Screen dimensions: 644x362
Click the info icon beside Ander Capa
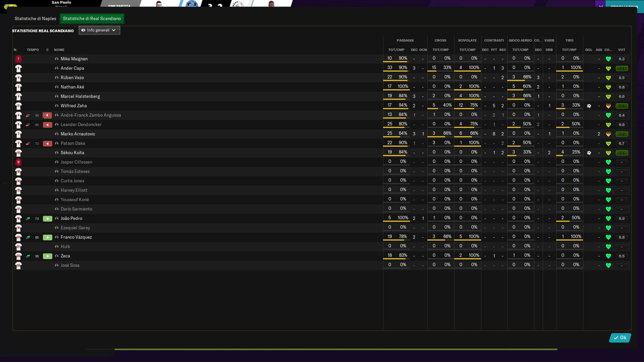[x=57, y=68]
